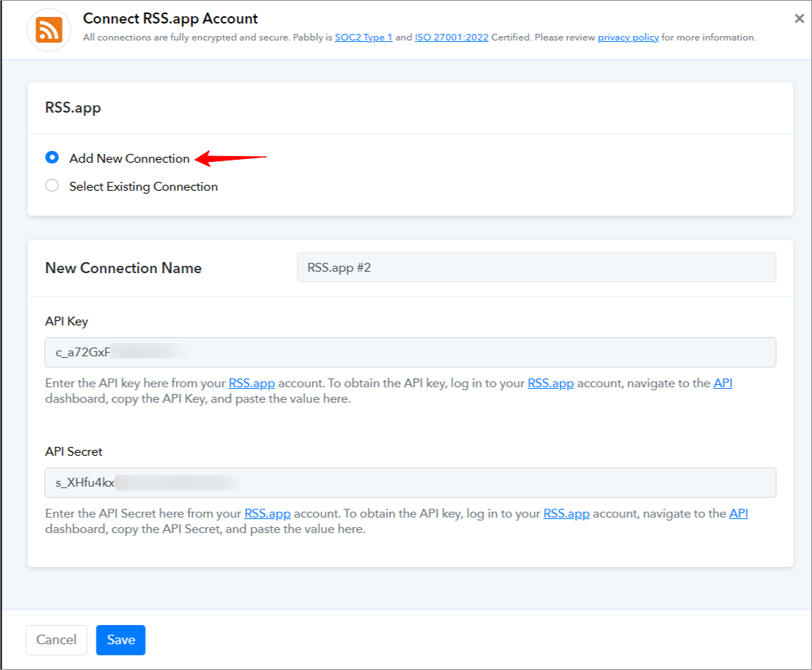The width and height of the screenshot is (812, 670).
Task: Open the SOC2 Type 1 link
Action: pyautogui.click(x=364, y=38)
